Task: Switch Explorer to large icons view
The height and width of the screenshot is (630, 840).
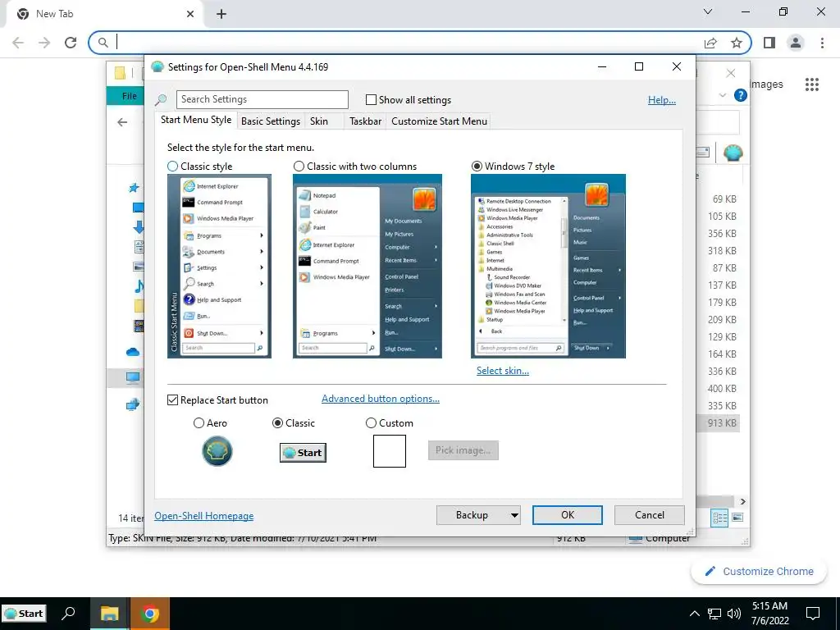Action: [737, 518]
